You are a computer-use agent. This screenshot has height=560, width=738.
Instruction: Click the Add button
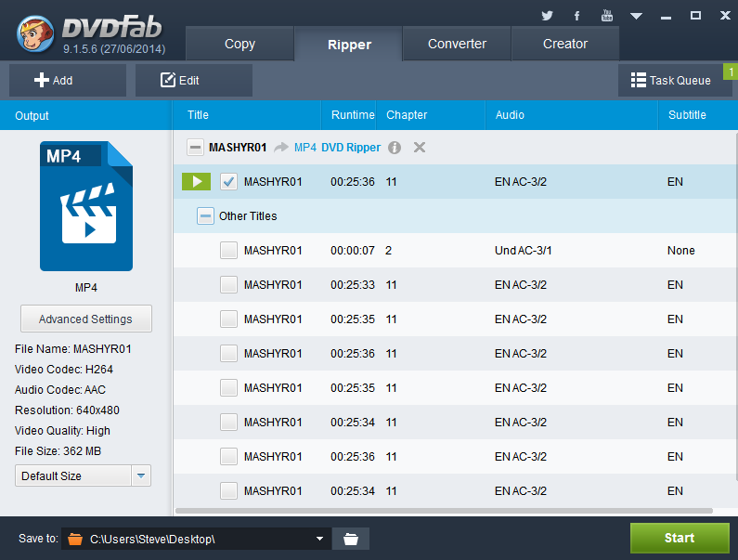pos(68,81)
